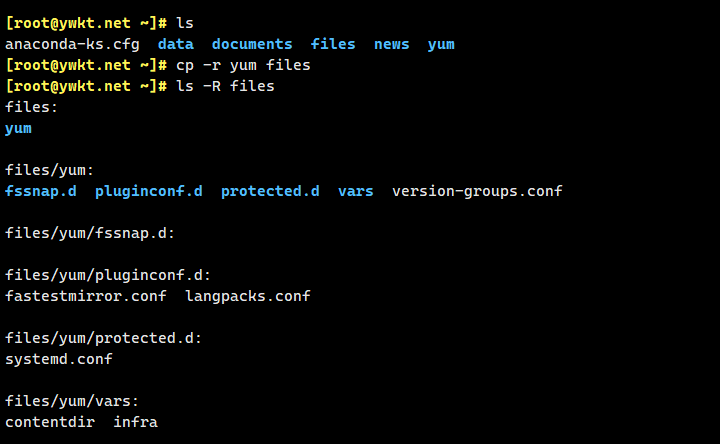Click the files/yum/pluginconf.d: header line
Viewport: 720px width, 444px height.
point(108,275)
